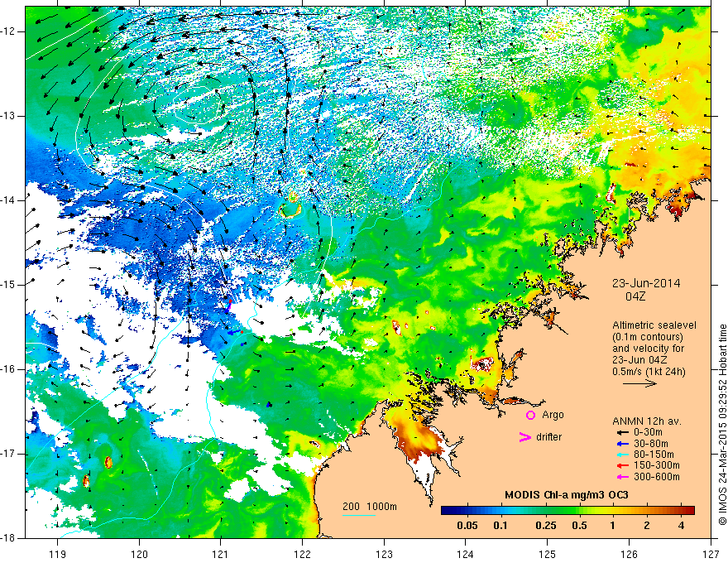Click the magenta Argo circle legend symbol
Image resolution: width=728 pixels, height=563 pixels.
[x=530, y=415]
